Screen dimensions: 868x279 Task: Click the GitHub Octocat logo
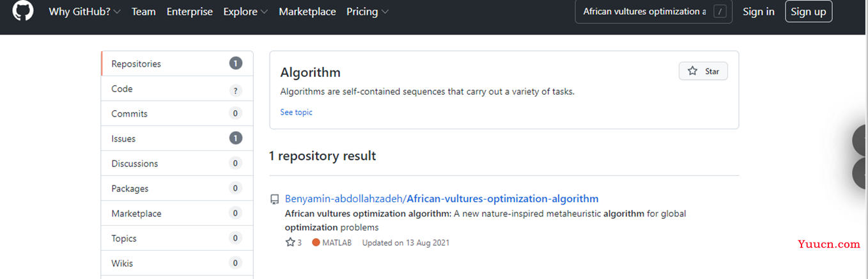(x=23, y=11)
